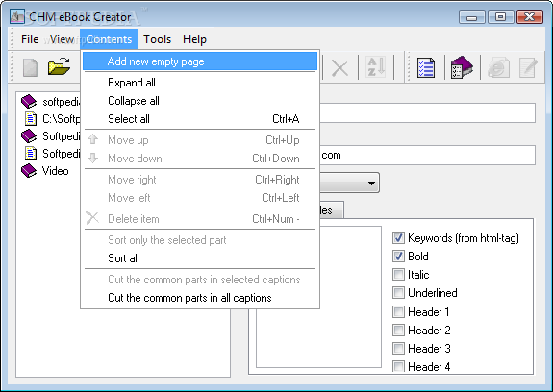Enable the Italic checkbox
553x392 pixels.
[x=398, y=275]
